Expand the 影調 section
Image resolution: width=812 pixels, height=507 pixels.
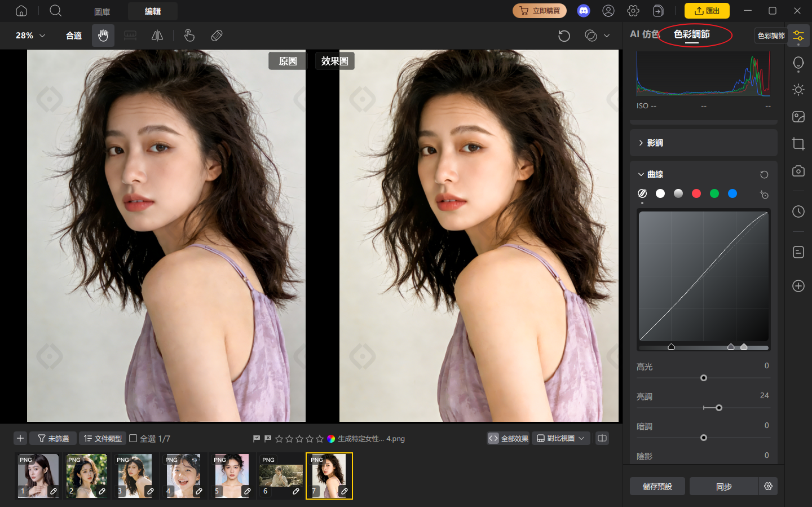coord(703,143)
